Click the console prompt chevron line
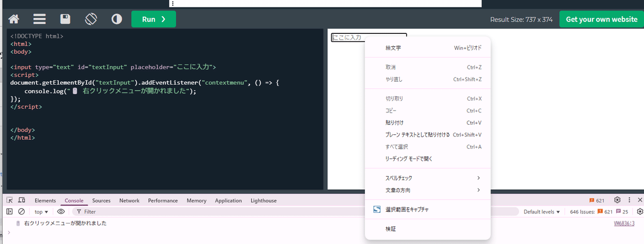Image resolution: width=644 pixels, height=244 pixels. [x=322, y=232]
